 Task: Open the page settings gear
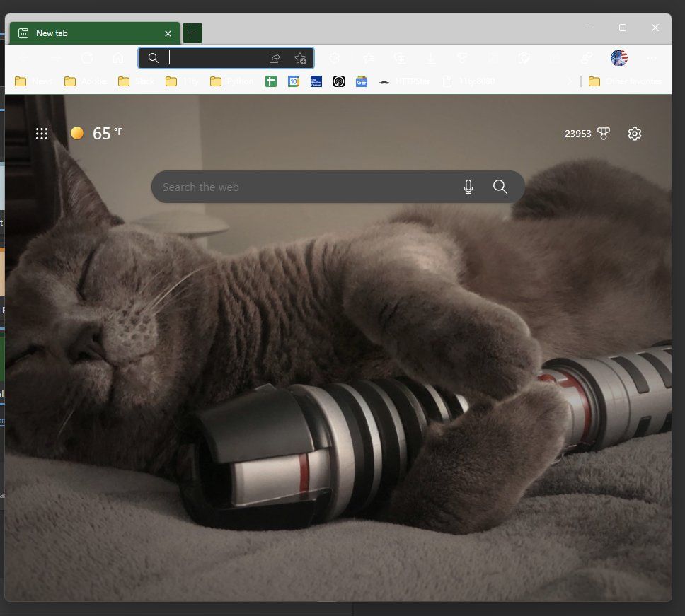point(634,134)
